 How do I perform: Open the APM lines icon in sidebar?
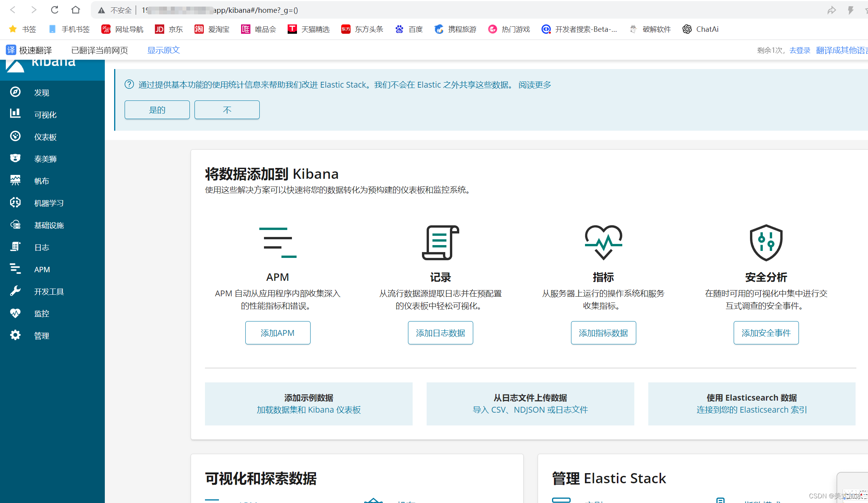15,268
